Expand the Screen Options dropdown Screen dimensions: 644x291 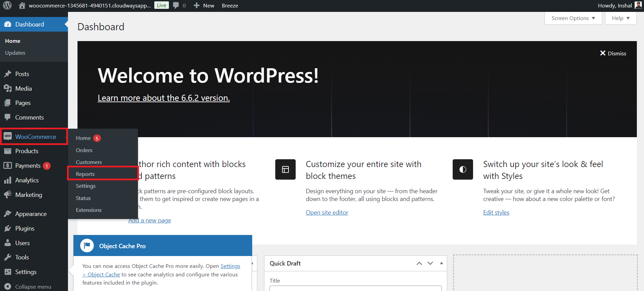573,18
